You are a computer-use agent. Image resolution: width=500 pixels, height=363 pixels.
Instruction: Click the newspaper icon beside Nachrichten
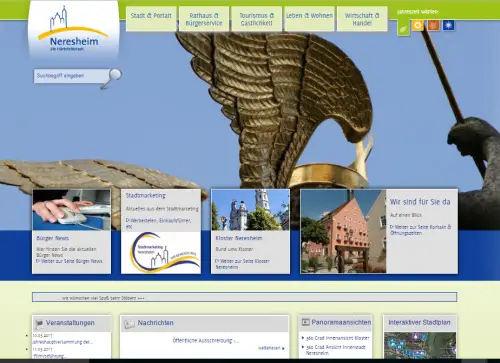pyautogui.click(x=129, y=323)
